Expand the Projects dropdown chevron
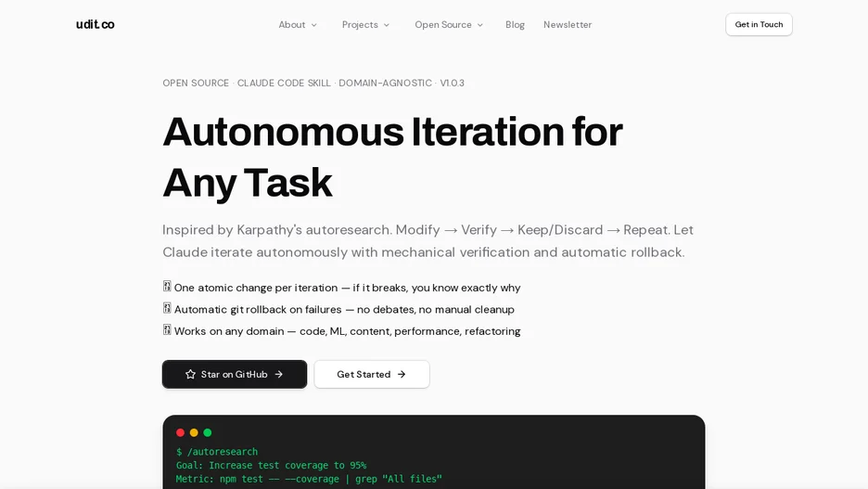Screen dimensions: 868x489 (x=387, y=25)
